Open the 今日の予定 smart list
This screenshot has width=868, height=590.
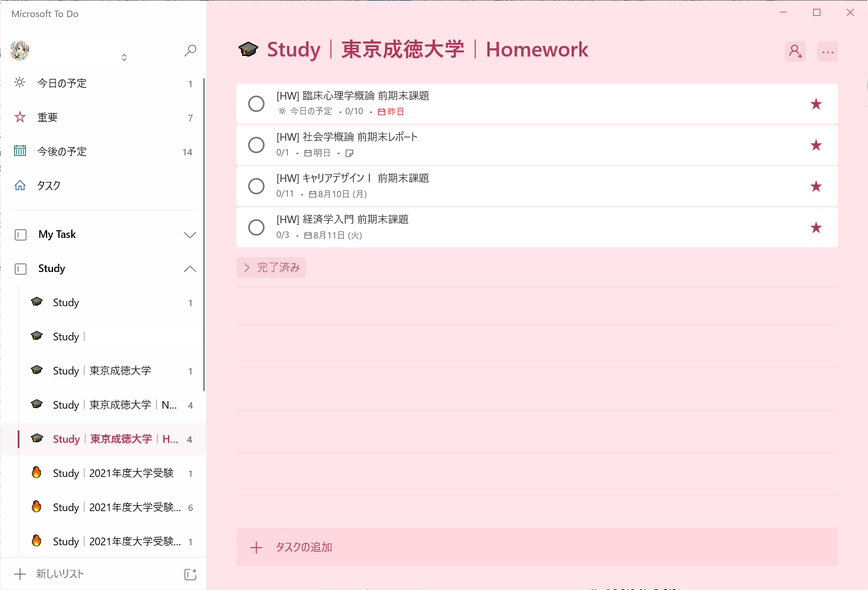coord(62,84)
